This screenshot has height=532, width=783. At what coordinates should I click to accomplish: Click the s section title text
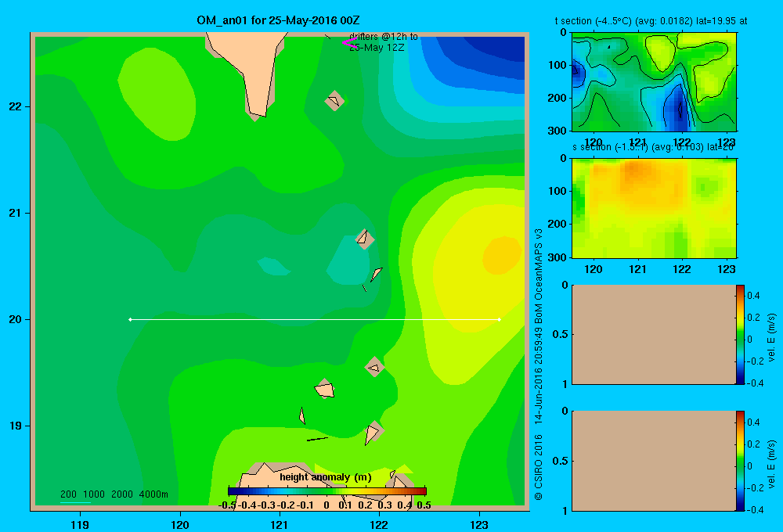pyautogui.click(x=653, y=147)
